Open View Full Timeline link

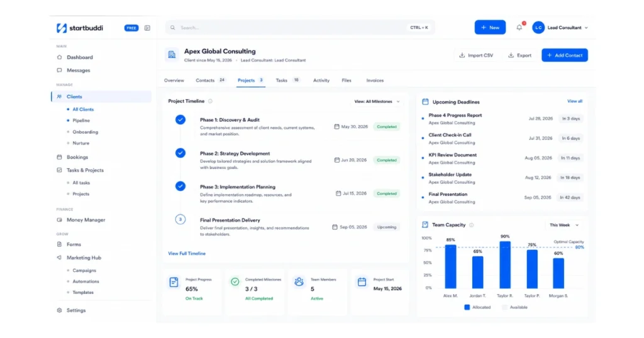[187, 254]
